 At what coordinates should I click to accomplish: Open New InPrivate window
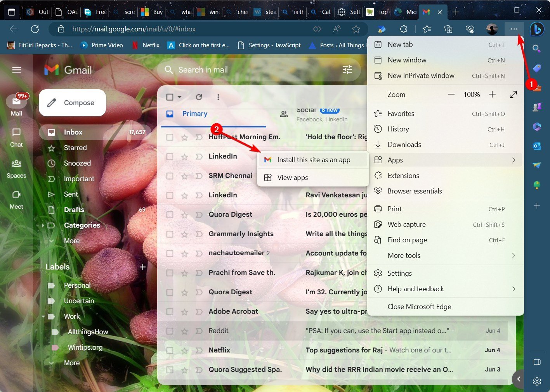point(445,76)
